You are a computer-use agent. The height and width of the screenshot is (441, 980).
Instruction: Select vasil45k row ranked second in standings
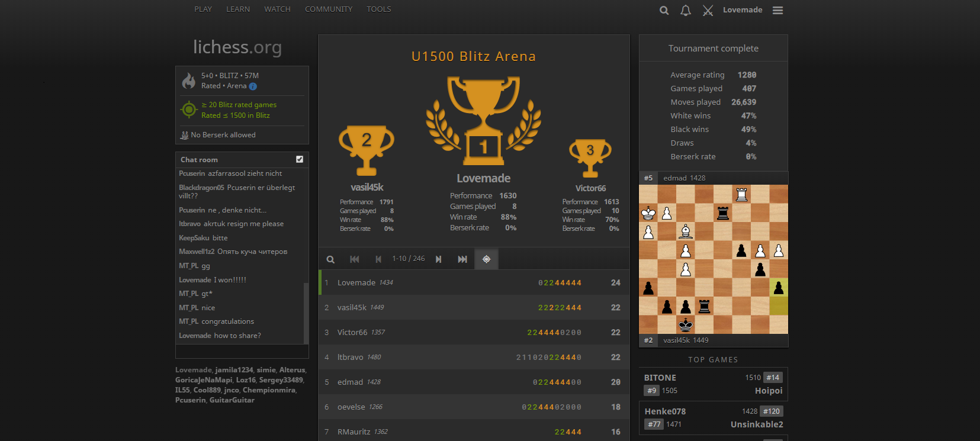pos(474,307)
